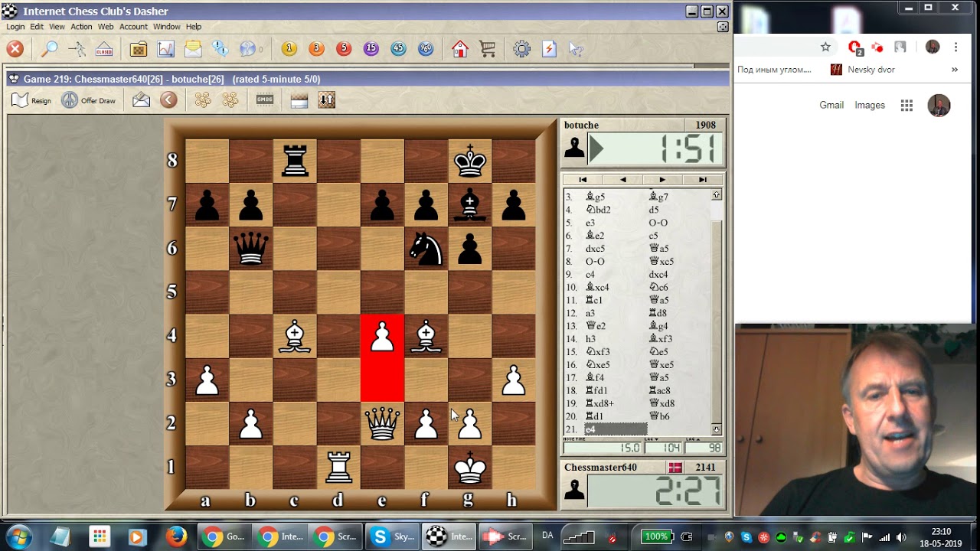Open Chrome three-dot menu
This screenshot has height=551, width=980.
coord(955,47)
